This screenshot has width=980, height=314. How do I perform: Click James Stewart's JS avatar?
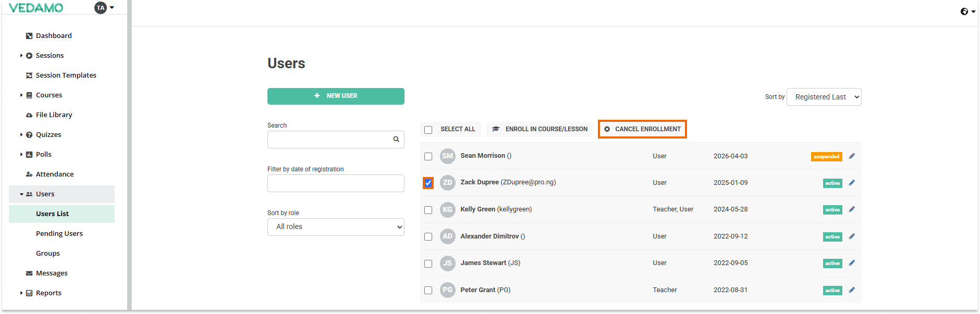click(448, 263)
